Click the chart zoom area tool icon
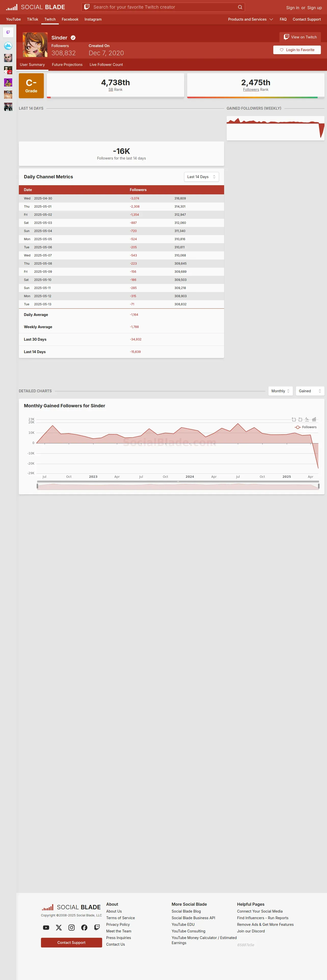Viewport: 327px width, 980px height. click(x=293, y=419)
